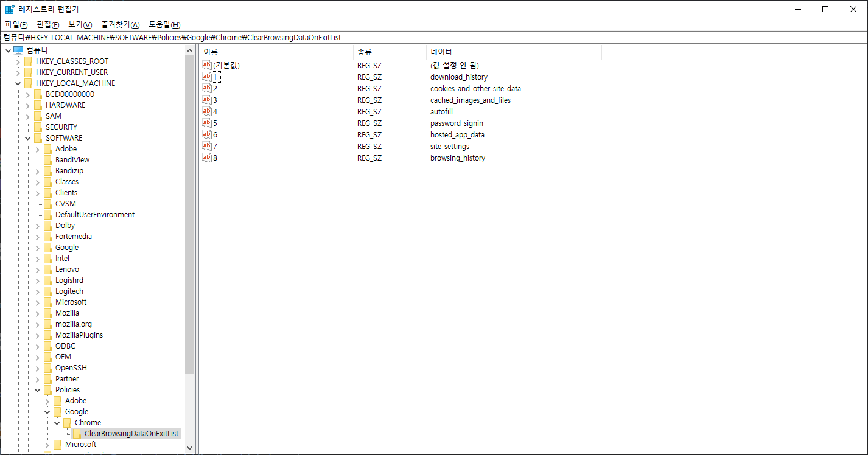Expand the Adobe key under SOFTWARE

pos(37,148)
